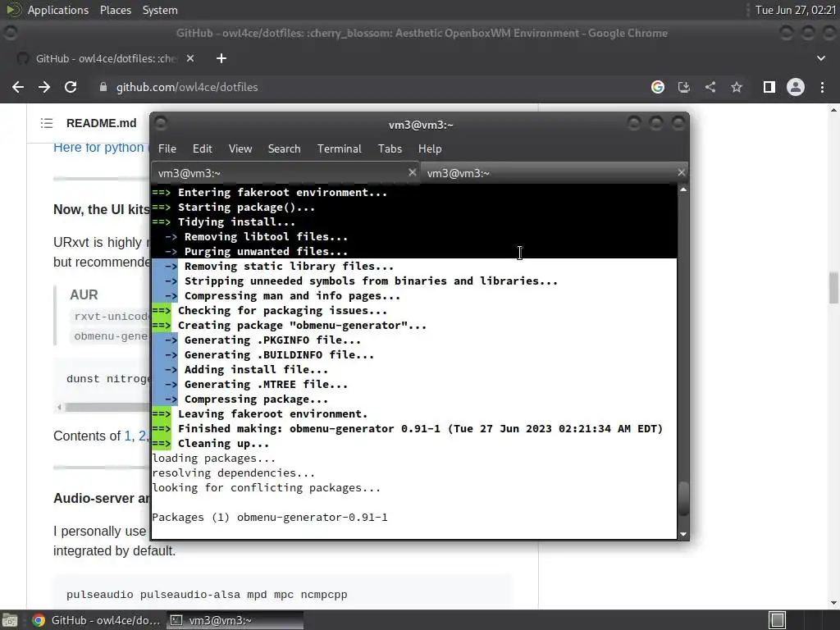Screen dimensions: 840x630
Task: Open Chrome three-dot menu
Action: tap(822, 87)
